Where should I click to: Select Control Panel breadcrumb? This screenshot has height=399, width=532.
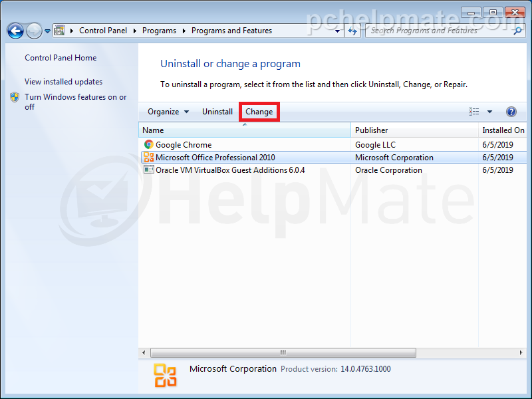point(103,31)
